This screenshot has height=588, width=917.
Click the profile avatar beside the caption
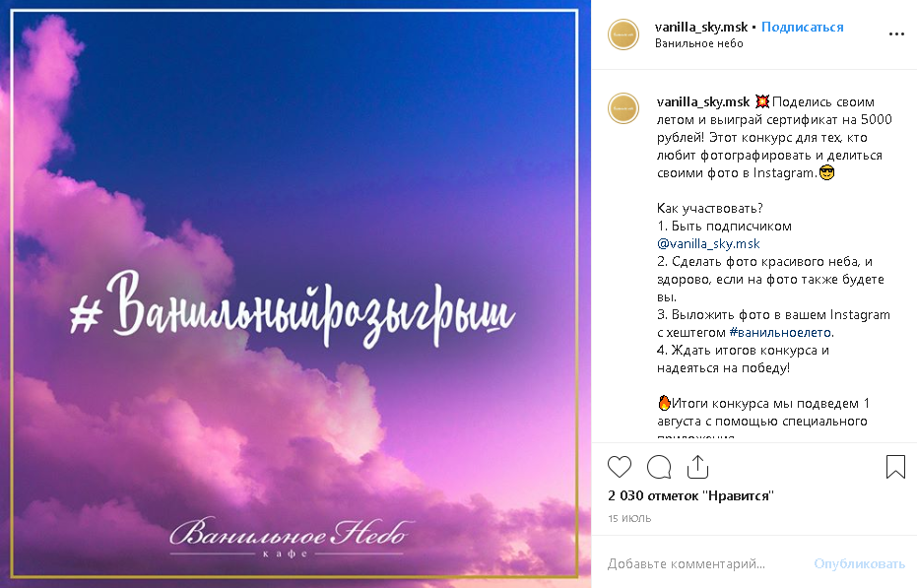(x=623, y=108)
